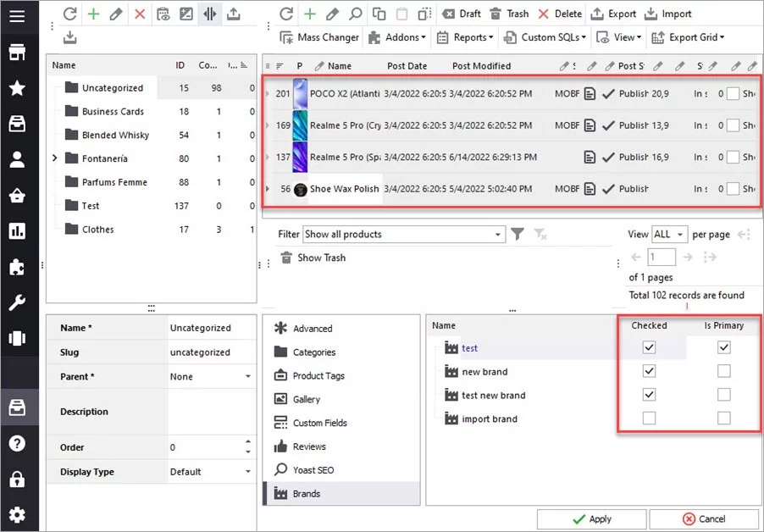Open the puzzle-piece addons sidebar icon
Screen dimensions: 764x532
tap(17, 266)
